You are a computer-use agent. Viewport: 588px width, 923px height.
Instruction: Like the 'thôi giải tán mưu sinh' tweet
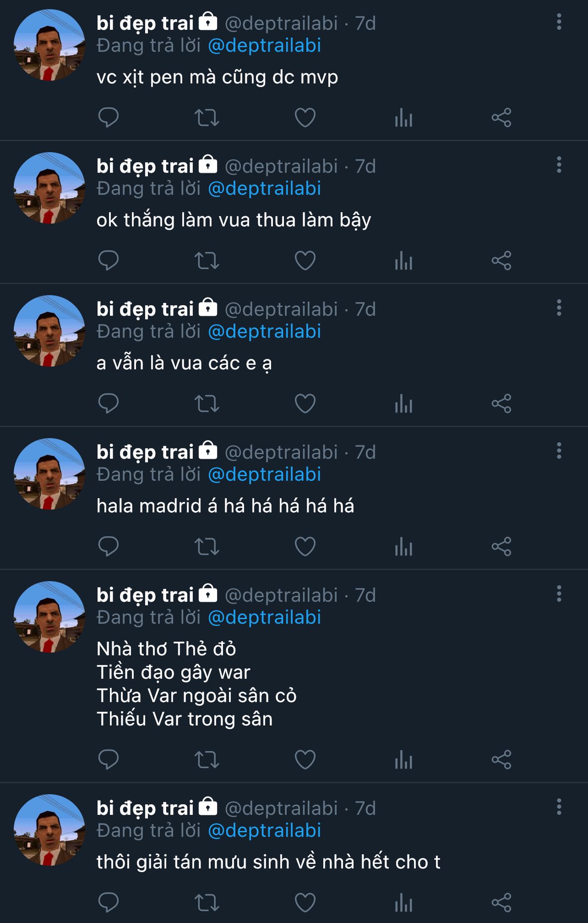pyautogui.click(x=305, y=902)
